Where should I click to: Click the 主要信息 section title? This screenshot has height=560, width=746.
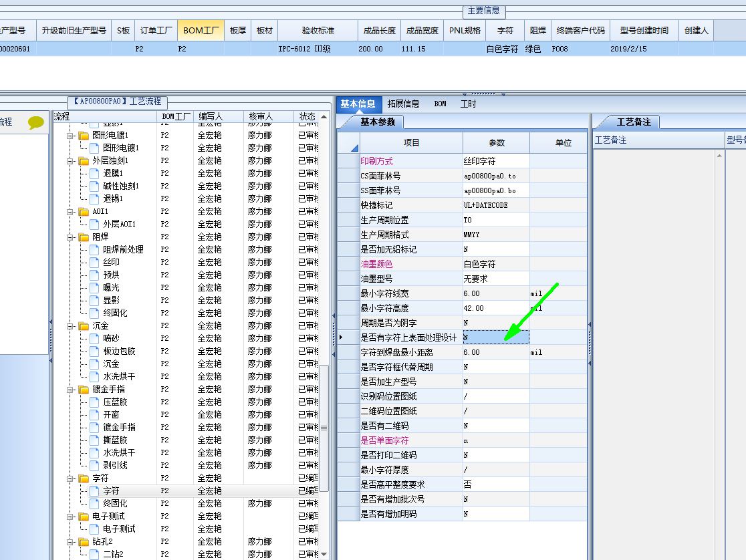483,11
